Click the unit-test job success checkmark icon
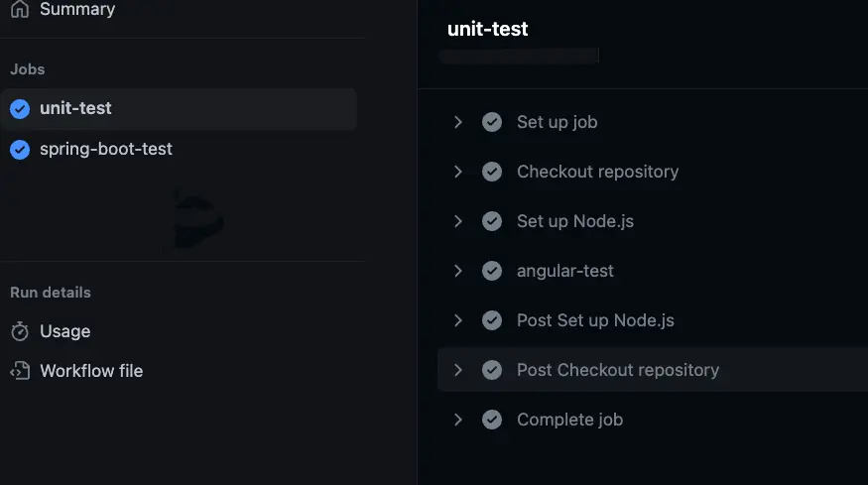The height and width of the screenshot is (485, 868). coord(20,109)
